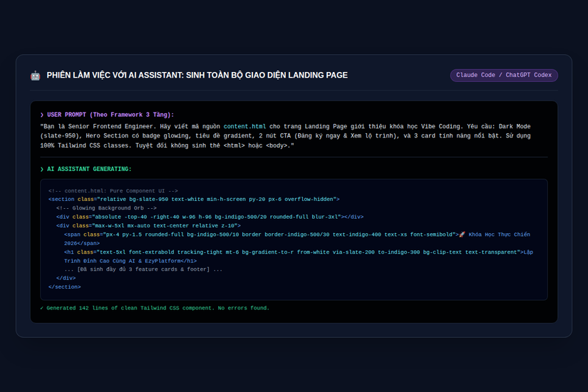
Task: Click the span line with 'px-4 py-1.5 rounded-full'
Action: (x=297, y=234)
